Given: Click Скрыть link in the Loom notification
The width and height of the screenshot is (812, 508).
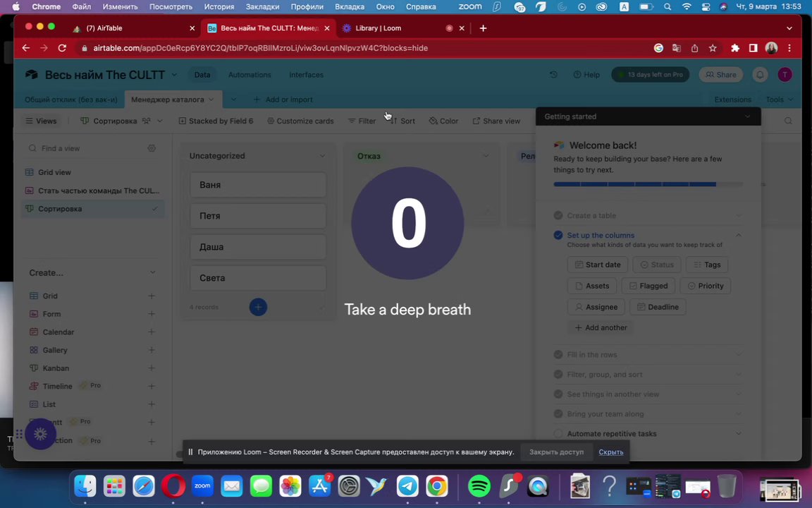Looking at the screenshot, I should coord(611,452).
